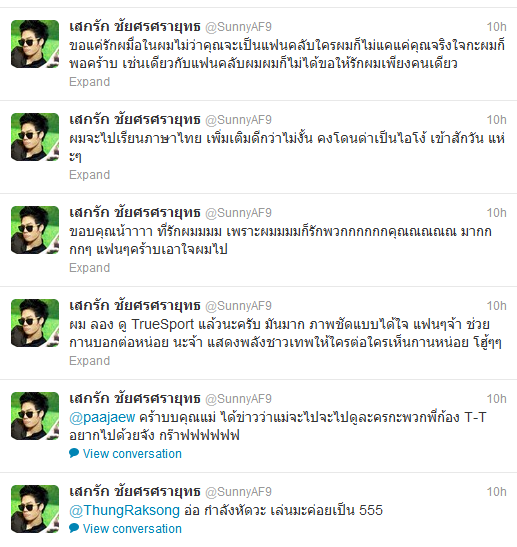
Task: Click the avatar of the last tweet
Action: 35,509
